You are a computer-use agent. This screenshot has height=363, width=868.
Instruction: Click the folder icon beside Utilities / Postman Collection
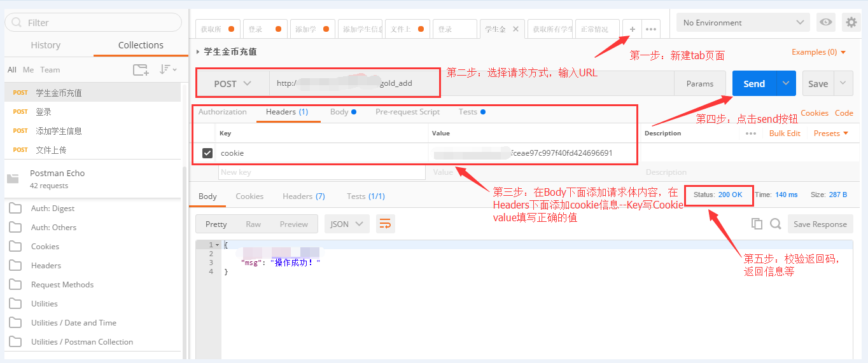15,342
